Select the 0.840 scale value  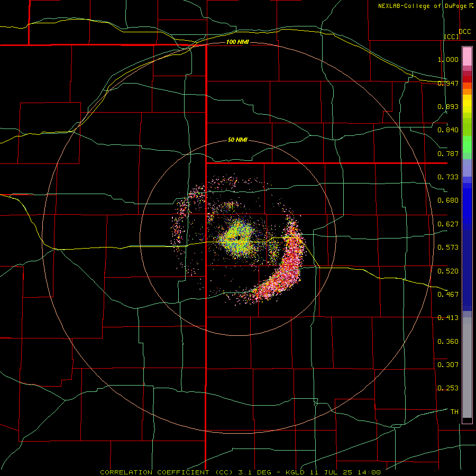[448, 130]
